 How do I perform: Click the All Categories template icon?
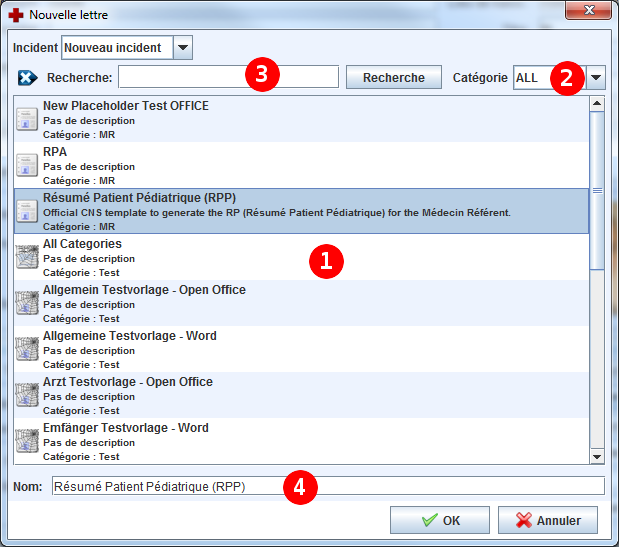click(x=27, y=258)
